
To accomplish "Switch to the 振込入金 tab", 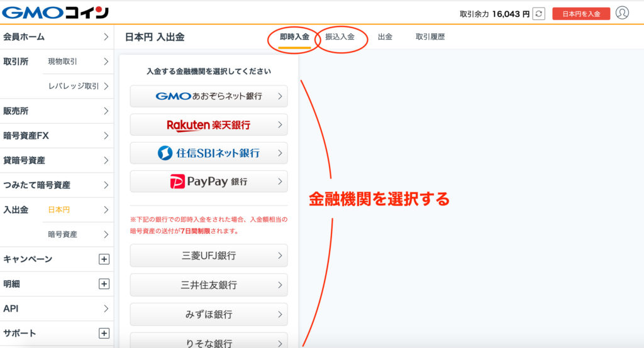I will (340, 37).
